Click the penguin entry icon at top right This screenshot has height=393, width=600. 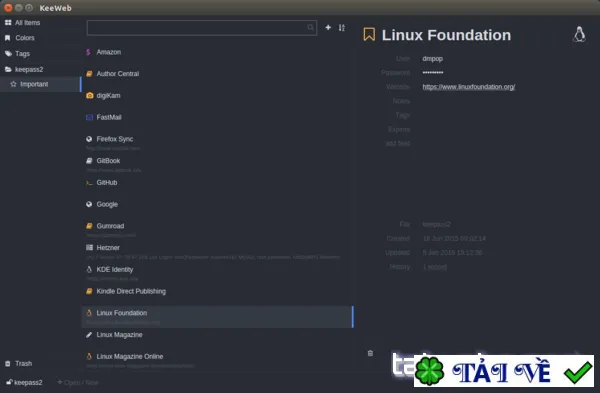(x=579, y=34)
